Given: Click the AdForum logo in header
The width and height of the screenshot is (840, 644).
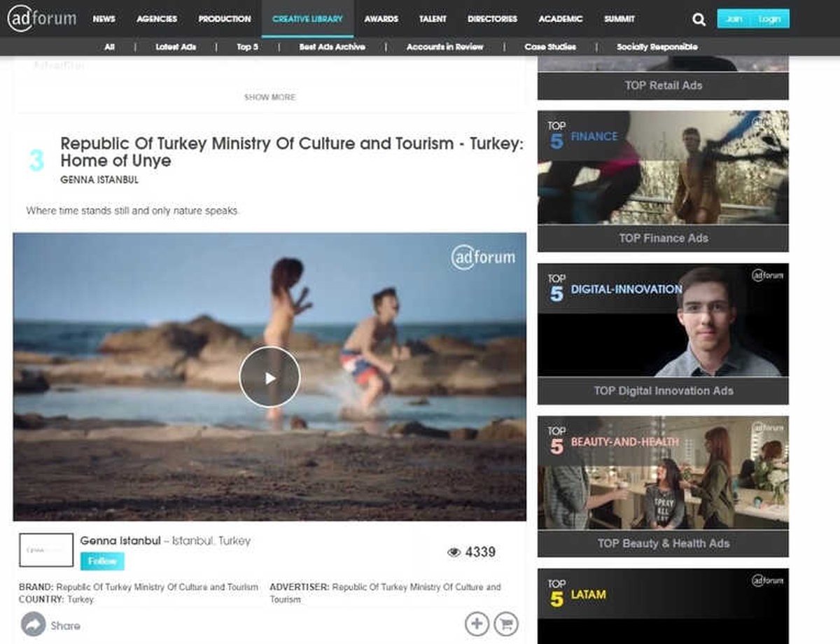Looking at the screenshot, I should pyautogui.click(x=42, y=18).
